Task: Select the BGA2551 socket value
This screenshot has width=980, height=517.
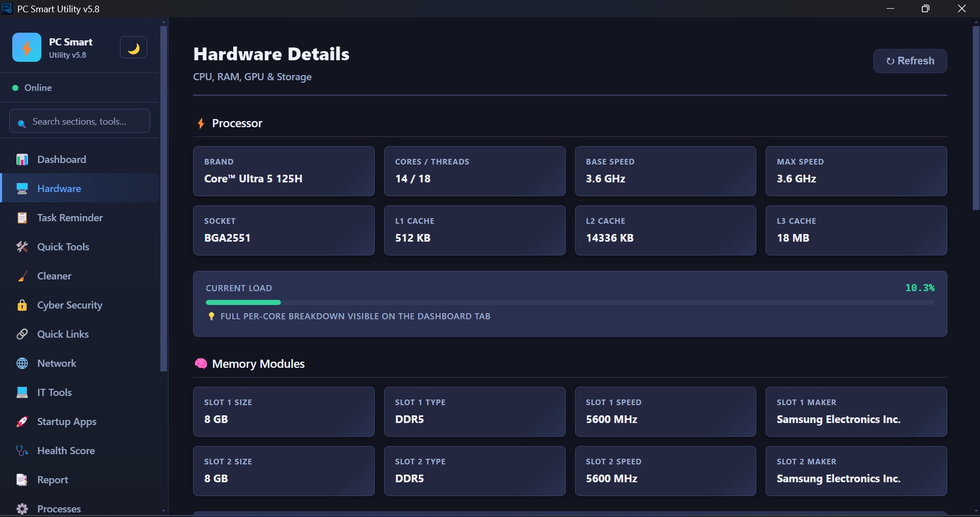Action: point(227,238)
